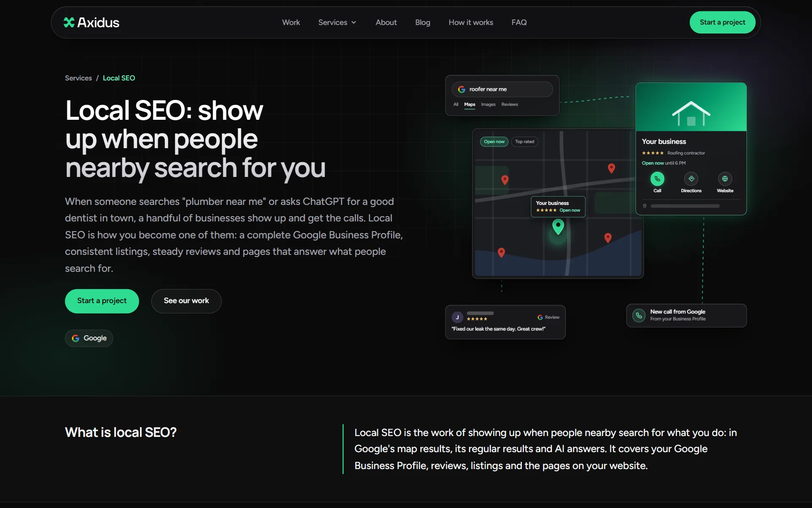Image resolution: width=812 pixels, height=508 pixels.
Task: Click the five stars on business card
Action: click(x=653, y=153)
